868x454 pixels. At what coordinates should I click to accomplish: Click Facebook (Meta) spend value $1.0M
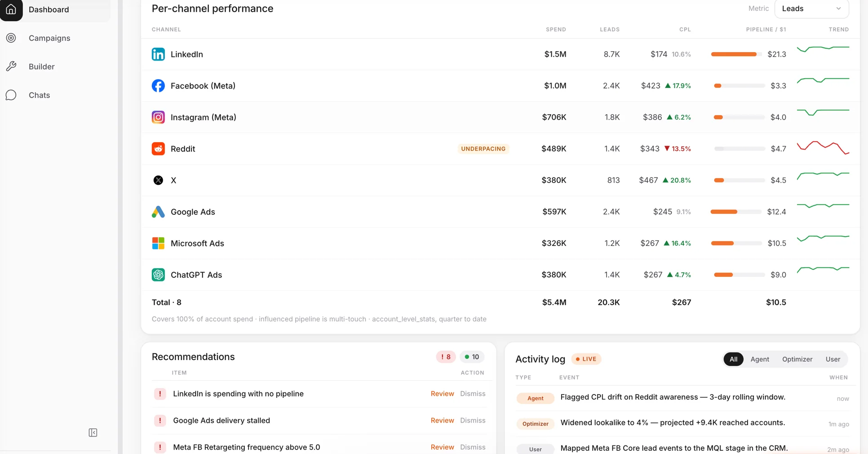555,86
